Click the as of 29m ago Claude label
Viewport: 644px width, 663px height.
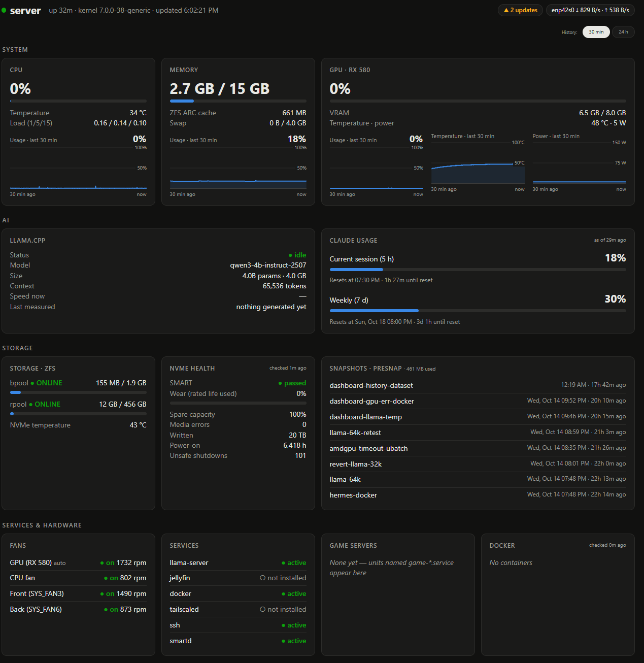coord(610,240)
